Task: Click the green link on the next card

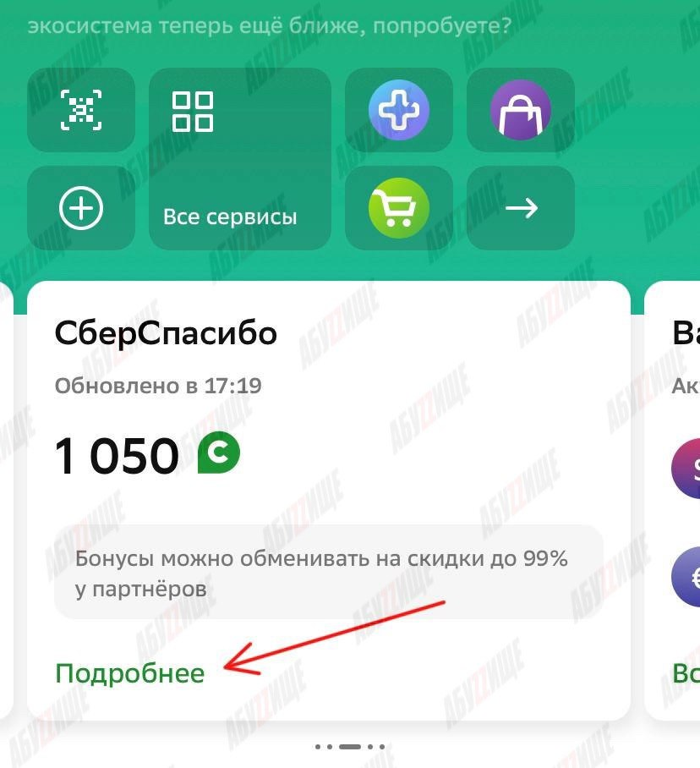Action: pyautogui.click(x=686, y=673)
